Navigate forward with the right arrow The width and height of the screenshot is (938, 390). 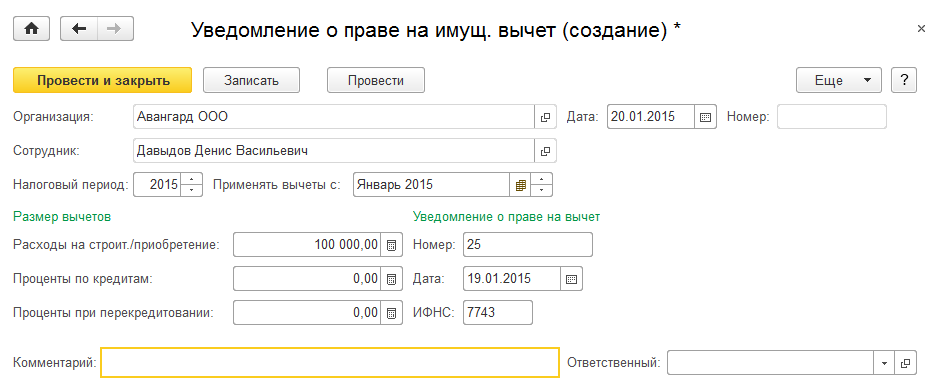click(x=115, y=29)
